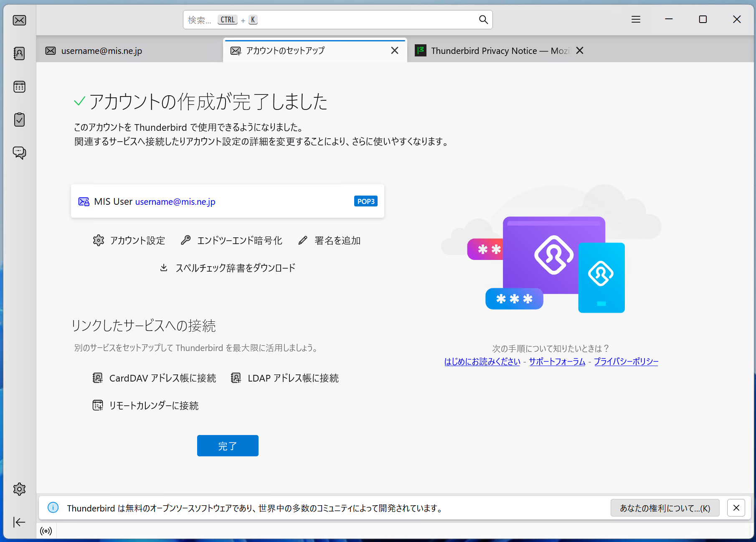The image size is (756, 542).
Task: Open the Mail space in sidebar
Action: click(19, 20)
